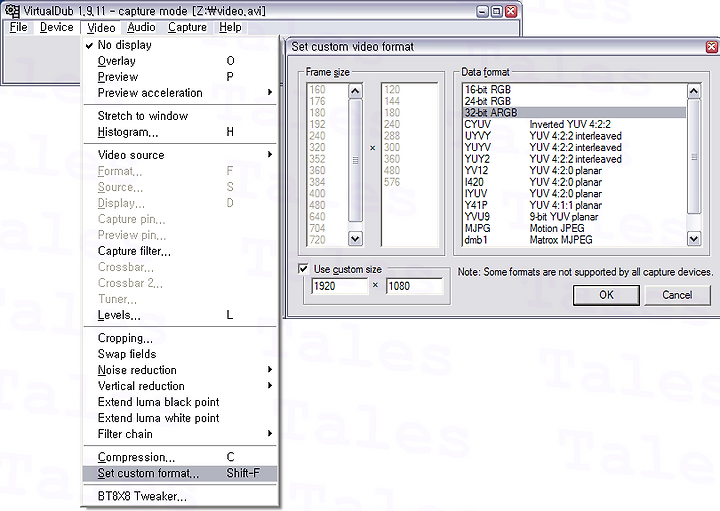This screenshot has width=720, height=511.
Task: Select UYVY data format
Action: tap(574, 136)
